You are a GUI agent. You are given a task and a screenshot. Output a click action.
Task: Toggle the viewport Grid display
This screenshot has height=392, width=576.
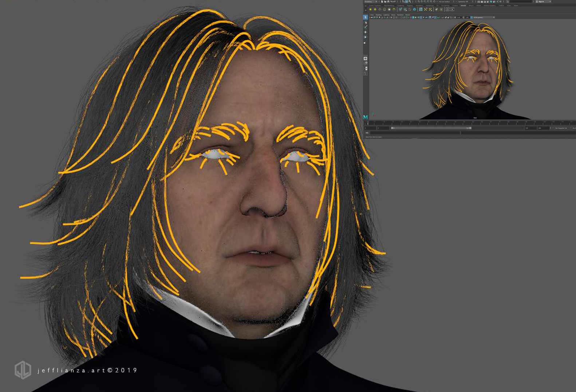(x=391, y=17)
